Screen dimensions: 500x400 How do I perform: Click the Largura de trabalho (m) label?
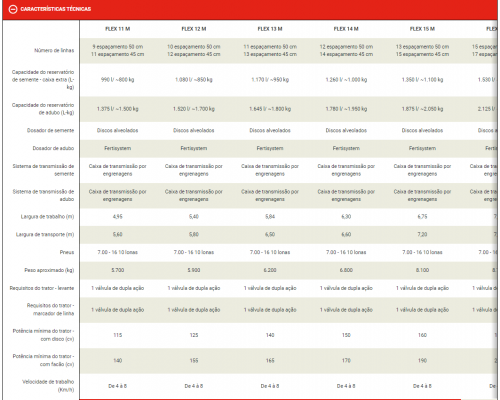pyautogui.click(x=47, y=217)
